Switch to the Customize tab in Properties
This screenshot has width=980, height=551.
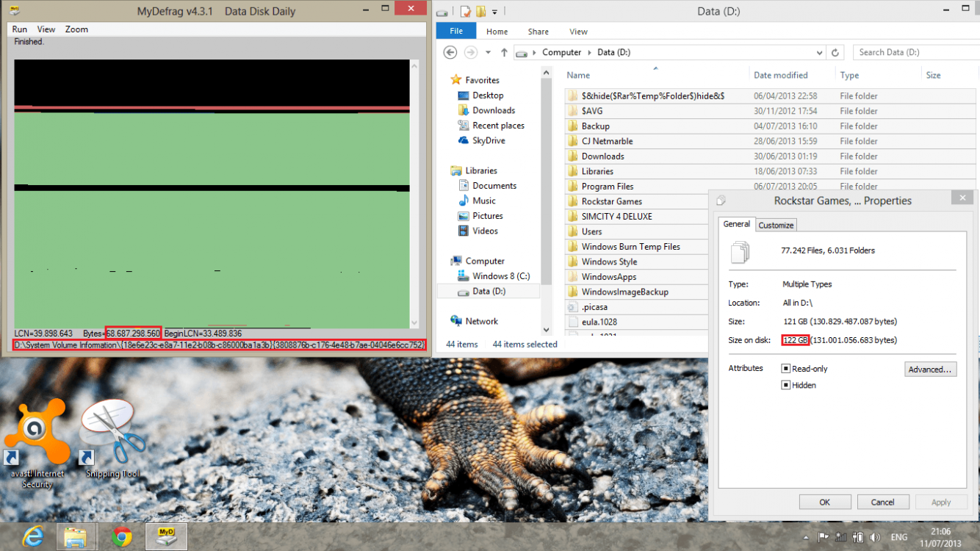pyautogui.click(x=776, y=226)
